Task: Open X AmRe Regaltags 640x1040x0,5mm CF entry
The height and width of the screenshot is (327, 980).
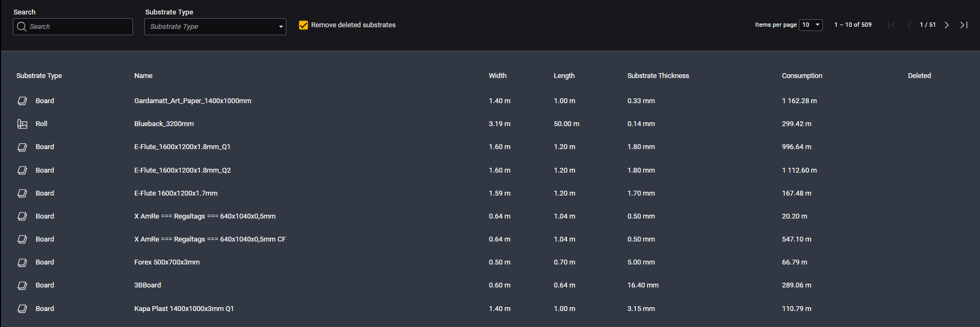Action: (209, 239)
